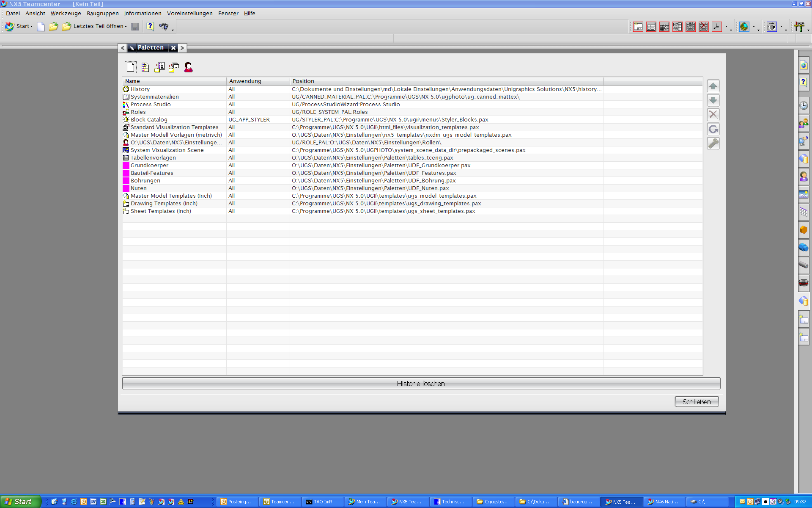Click the hammer and screwdriver tools icon
This screenshot has width=812, height=508.
(x=799, y=27)
